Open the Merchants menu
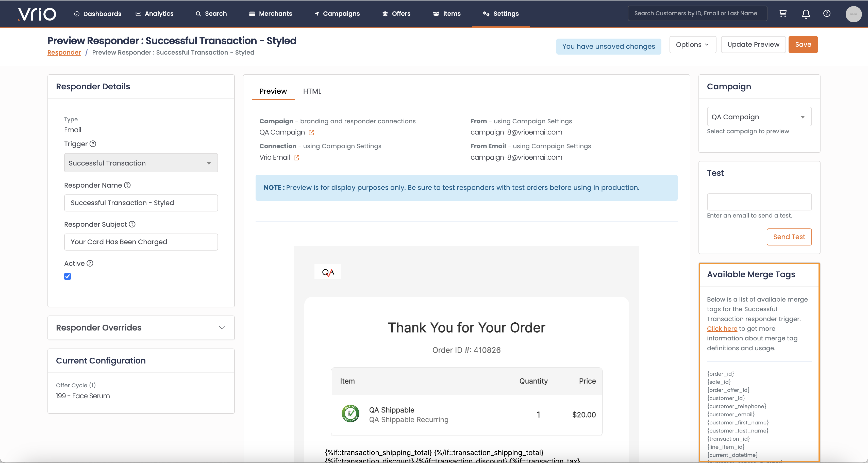 [x=271, y=13]
